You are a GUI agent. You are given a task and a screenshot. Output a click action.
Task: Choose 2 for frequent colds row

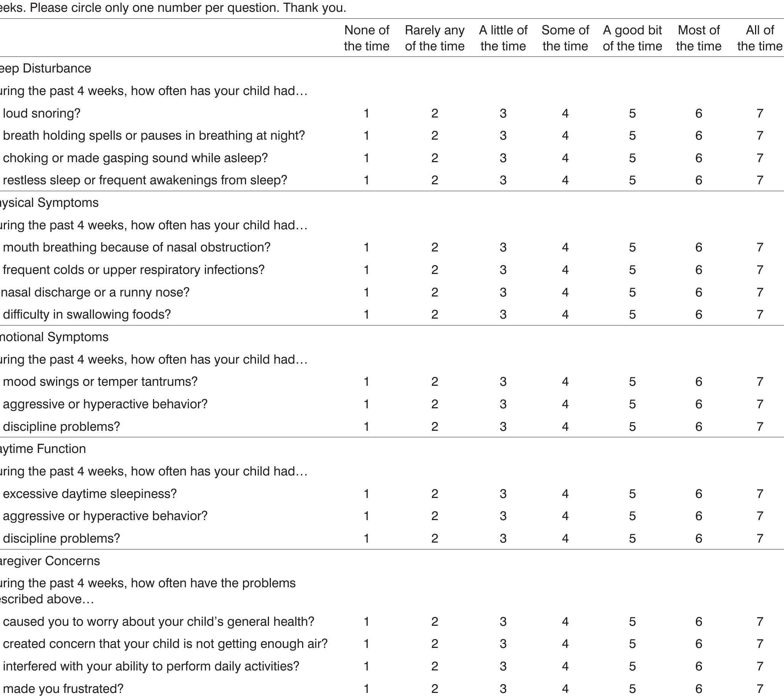434,270
